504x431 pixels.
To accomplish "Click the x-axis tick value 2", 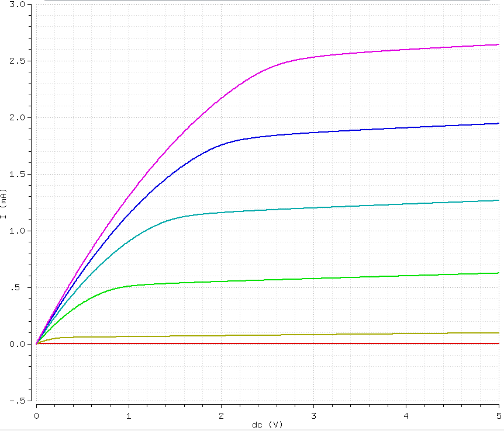I will [x=221, y=416].
